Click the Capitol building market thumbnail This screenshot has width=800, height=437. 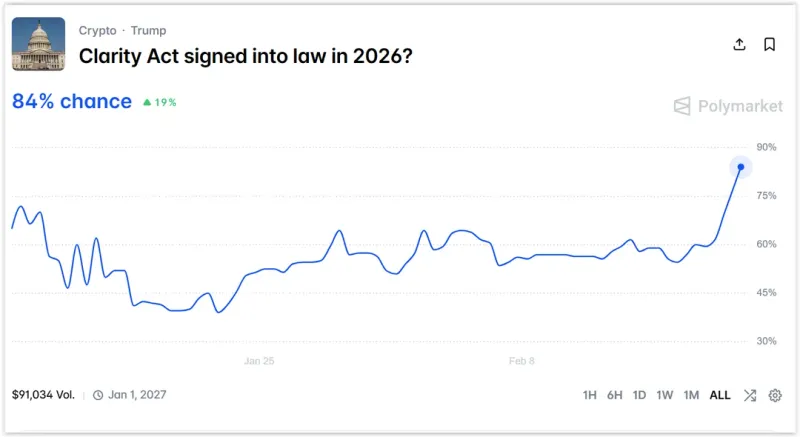39,44
